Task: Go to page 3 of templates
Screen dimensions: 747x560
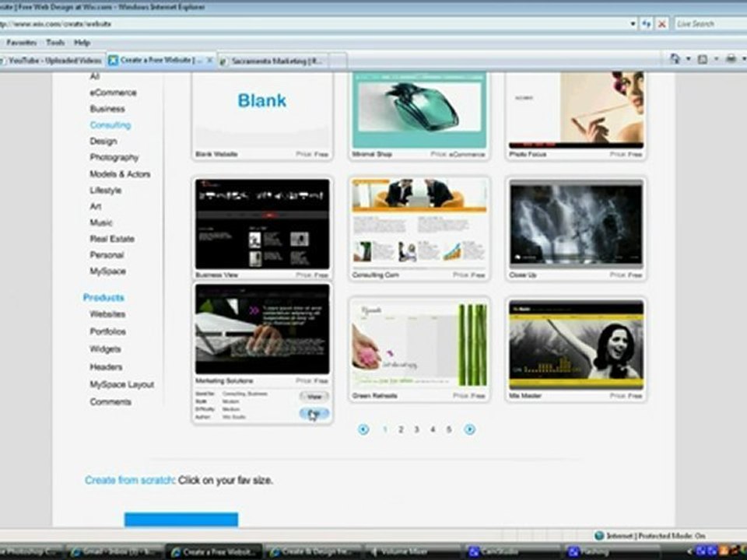Action: [416, 429]
